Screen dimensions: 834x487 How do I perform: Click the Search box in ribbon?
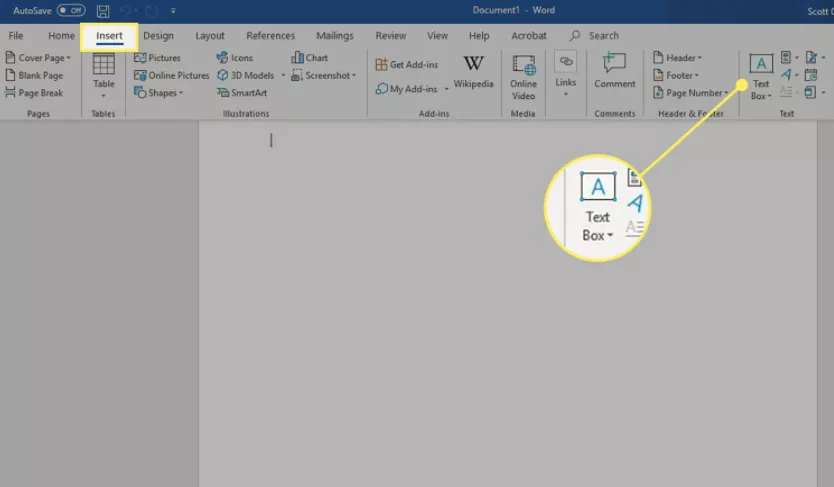click(x=594, y=36)
